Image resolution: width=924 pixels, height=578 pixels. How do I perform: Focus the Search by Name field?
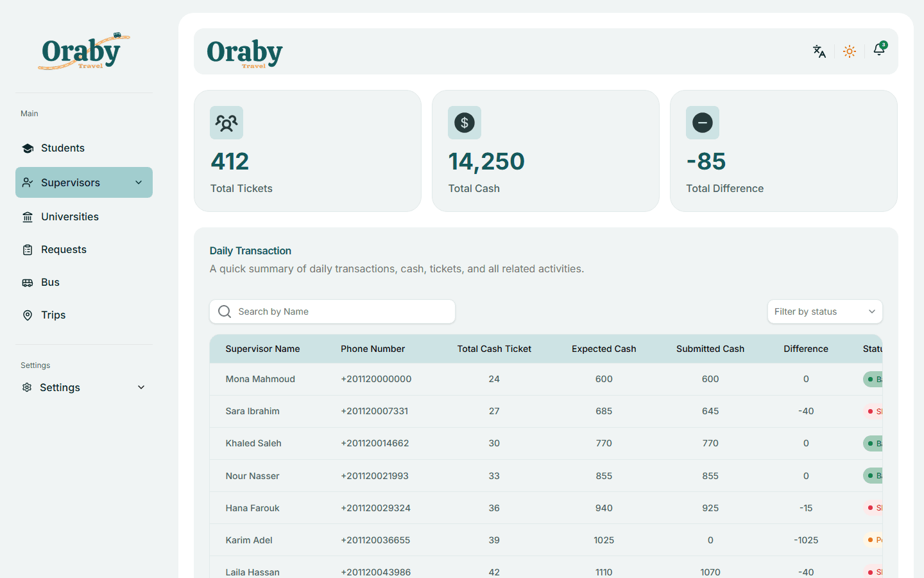(x=332, y=311)
